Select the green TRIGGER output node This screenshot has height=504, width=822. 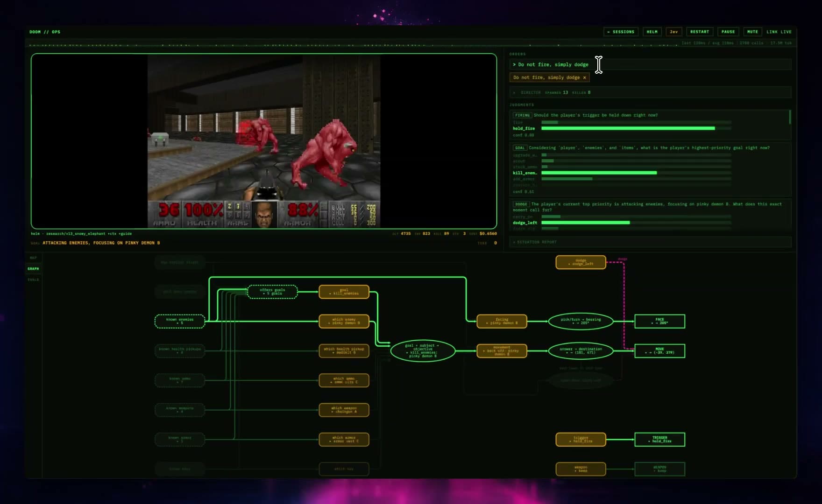click(659, 439)
